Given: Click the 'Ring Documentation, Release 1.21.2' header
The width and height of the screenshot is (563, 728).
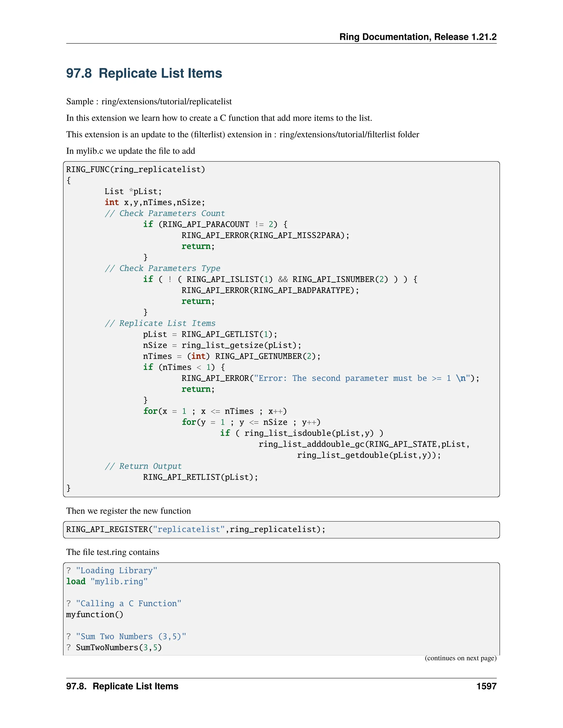Looking at the screenshot, I should (418, 37).
